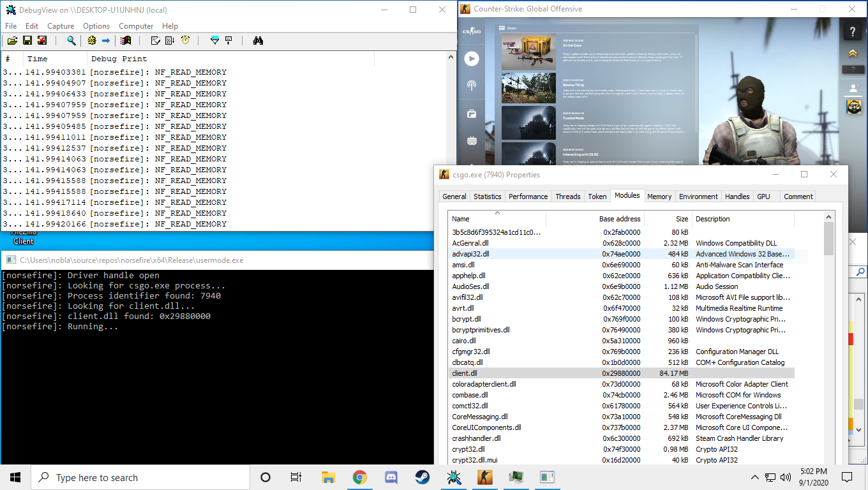This screenshot has width=868, height=490.
Task: Open the 'On the Case' news thumbnail
Action: pos(529,51)
